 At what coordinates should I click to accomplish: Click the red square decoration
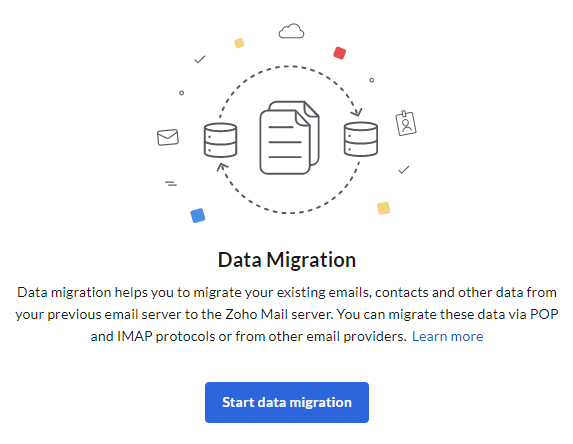(x=339, y=53)
